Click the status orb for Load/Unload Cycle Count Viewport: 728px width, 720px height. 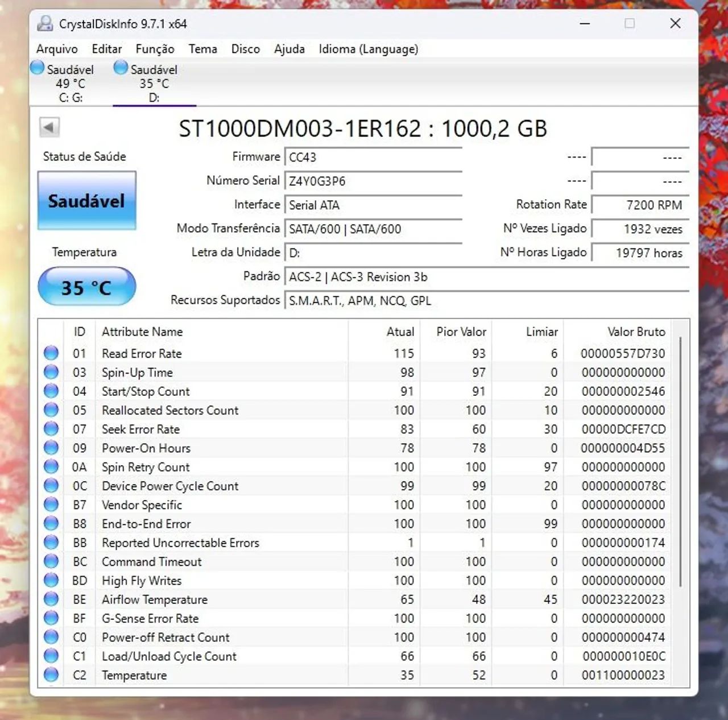[x=51, y=656]
